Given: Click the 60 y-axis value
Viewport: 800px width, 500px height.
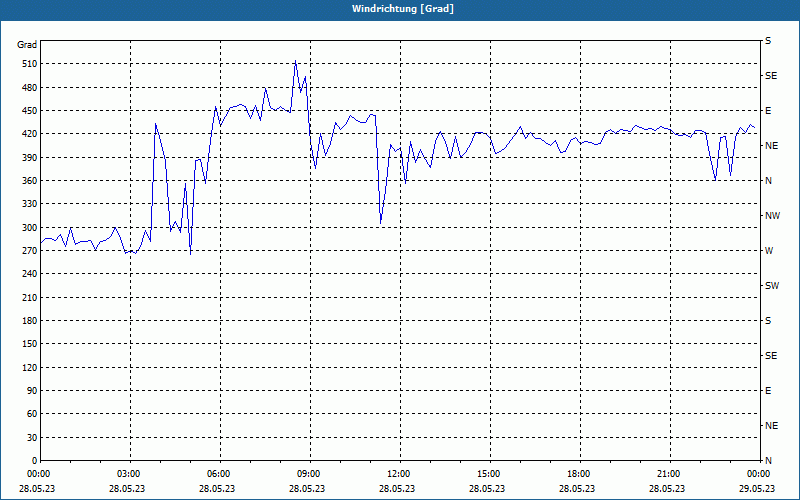Looking at the screenshot, I should click(31, 414).
